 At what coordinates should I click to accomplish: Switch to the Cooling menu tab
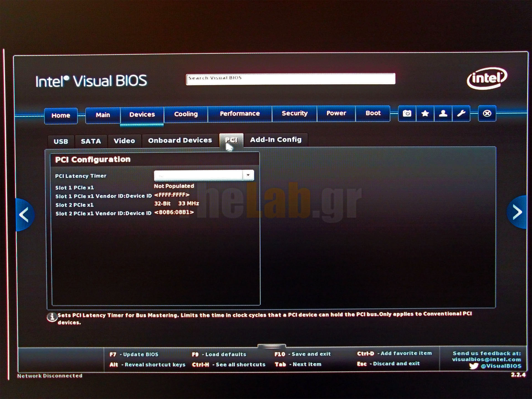coord(186,114)
